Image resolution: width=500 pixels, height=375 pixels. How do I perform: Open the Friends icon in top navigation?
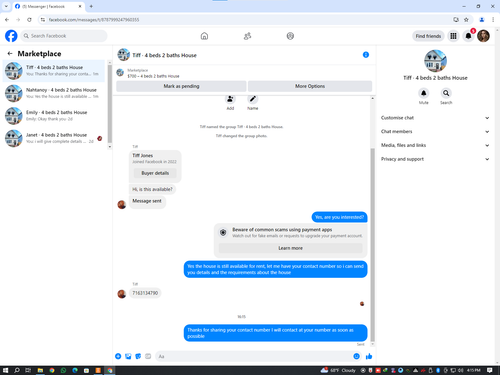(247, 36)
